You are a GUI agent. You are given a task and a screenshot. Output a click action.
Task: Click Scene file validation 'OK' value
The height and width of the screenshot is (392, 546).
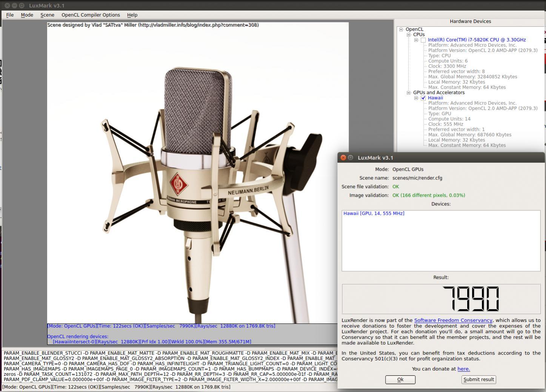[x=395, y=187]
